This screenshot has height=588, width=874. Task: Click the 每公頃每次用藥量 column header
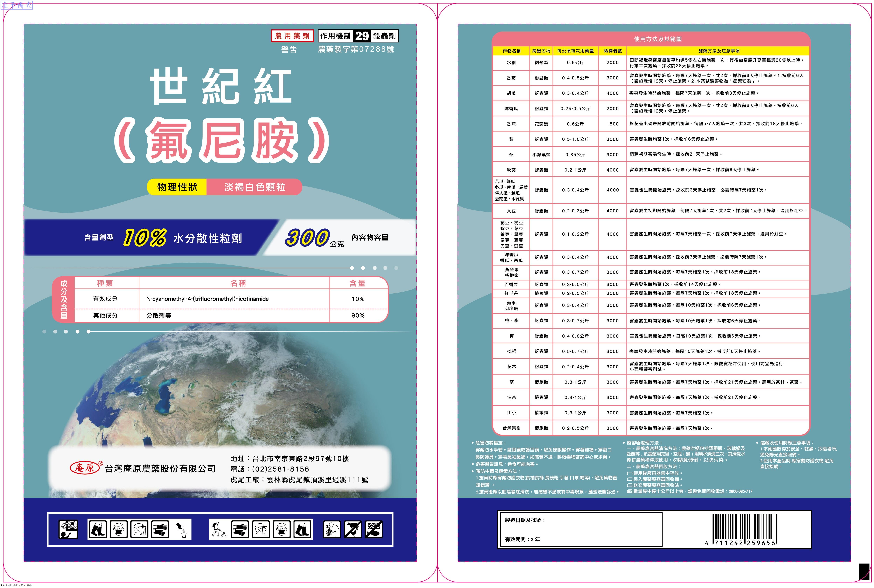(575, 51)
